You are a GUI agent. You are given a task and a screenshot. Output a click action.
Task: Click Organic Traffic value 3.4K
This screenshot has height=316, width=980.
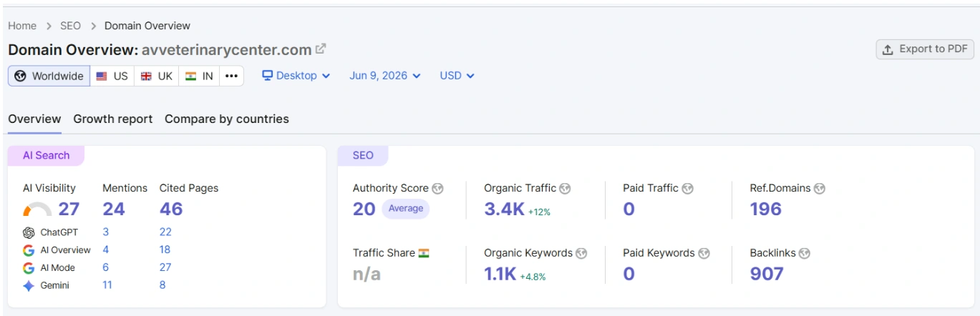pos(504,209)
